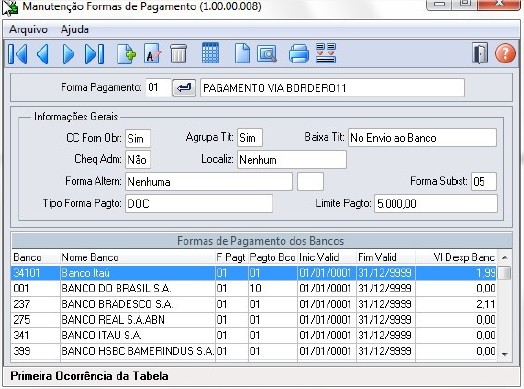Click the bank list scrollbar thumb

click(x=504, y=273)
